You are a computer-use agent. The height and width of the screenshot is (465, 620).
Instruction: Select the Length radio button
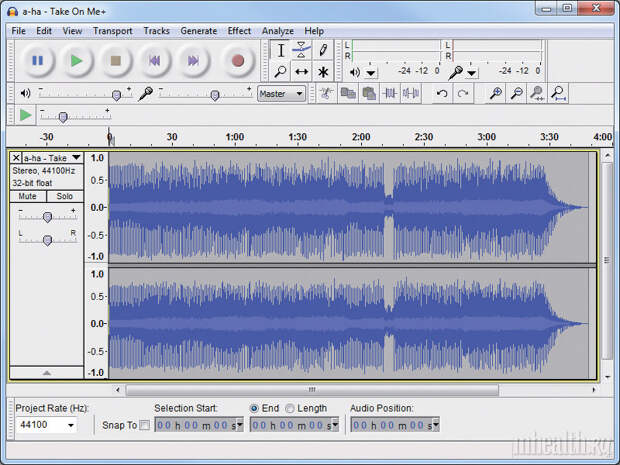point(290,408)
